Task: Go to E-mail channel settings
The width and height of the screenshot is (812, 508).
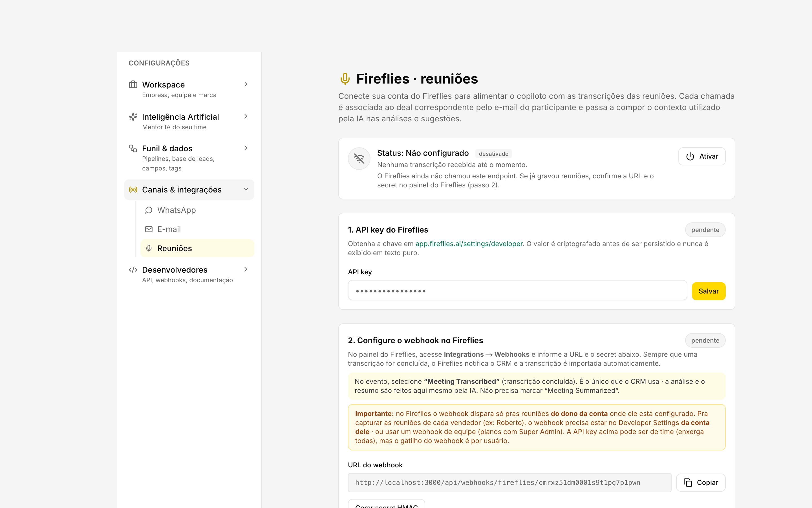Action: tap(197, 229)
